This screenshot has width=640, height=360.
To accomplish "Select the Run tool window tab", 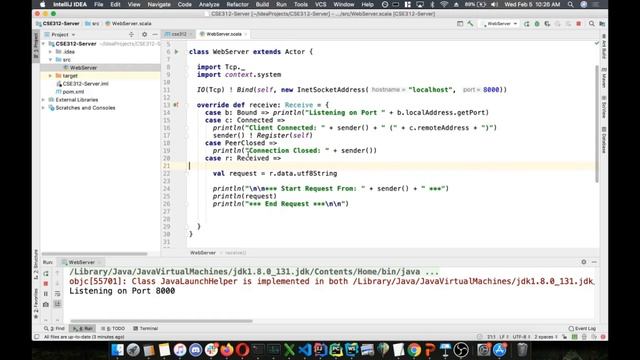I will pyautogui.click(x=83, y=329).
